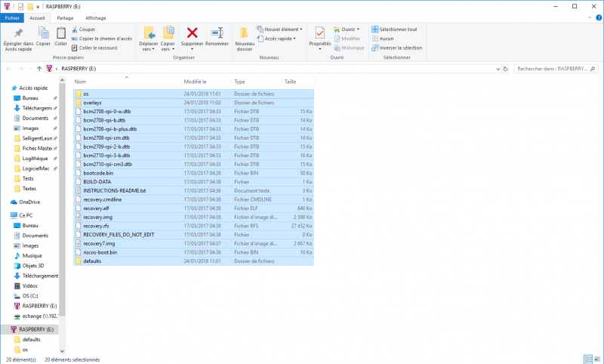Sort by the Taille column header
This screenshot has height=364, width=604.
click(298, 82)
